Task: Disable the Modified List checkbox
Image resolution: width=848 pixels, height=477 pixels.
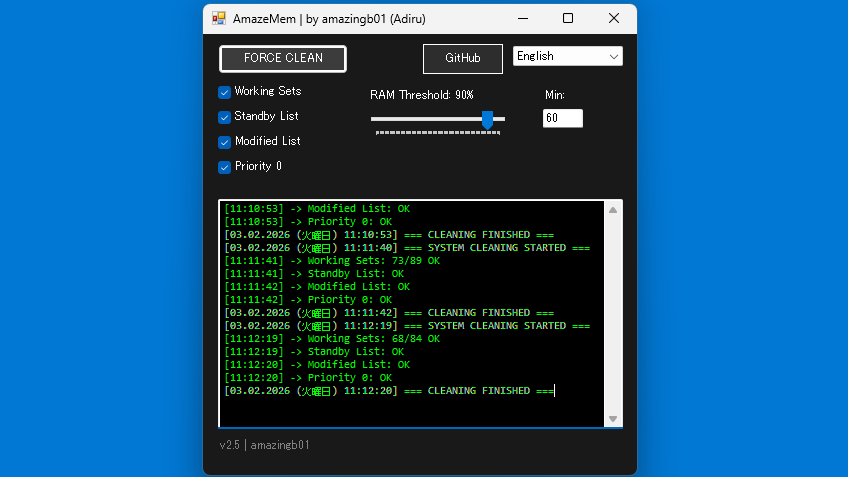Action: pos(225,142)
